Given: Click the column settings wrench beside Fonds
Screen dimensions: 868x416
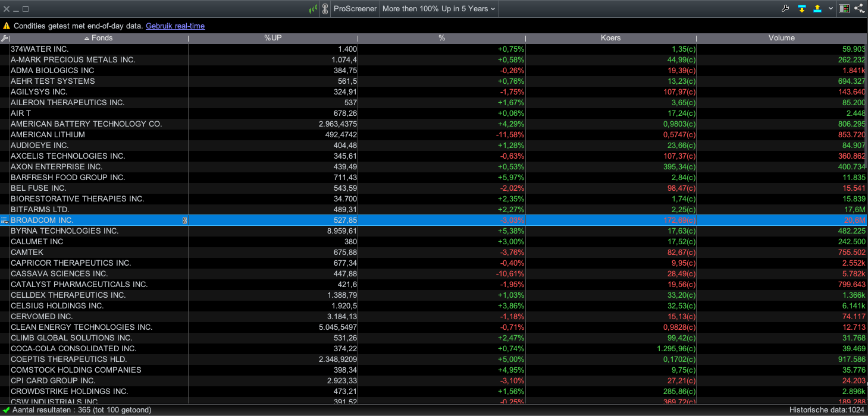Looking at the screenshot, I should coord(5,38).
